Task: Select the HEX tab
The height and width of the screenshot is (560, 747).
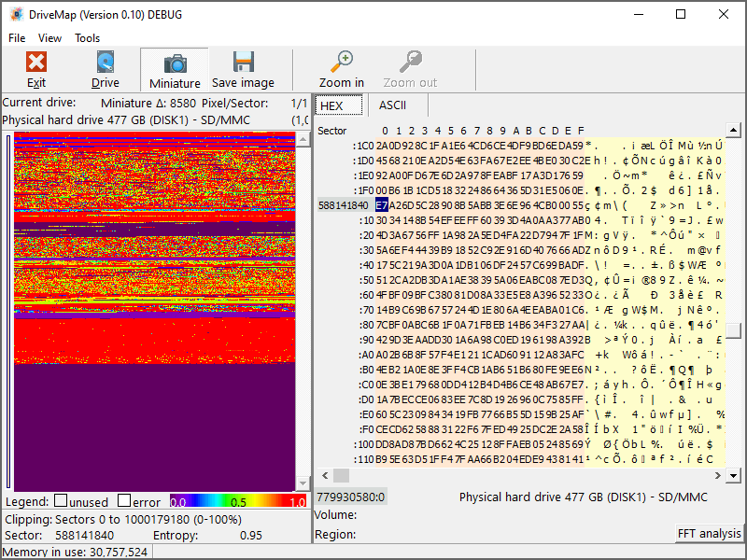Action: 331,105
